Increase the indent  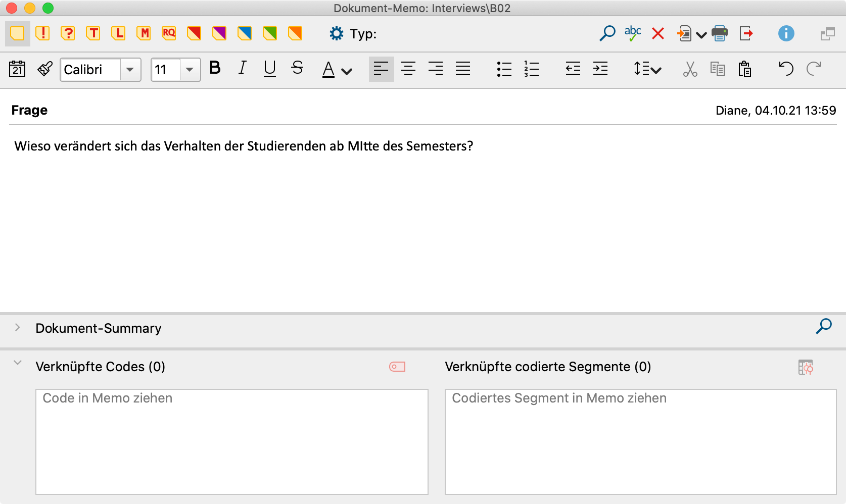click(600, 69)
